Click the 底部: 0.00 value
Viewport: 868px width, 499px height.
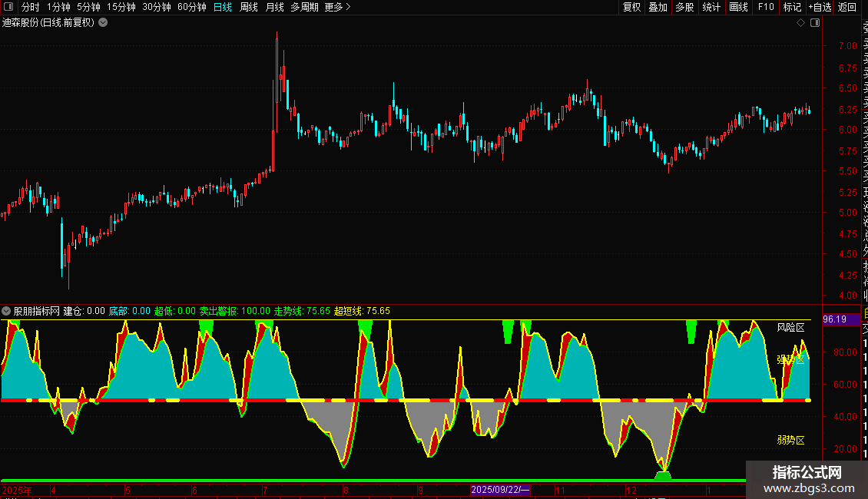[130, 311]
